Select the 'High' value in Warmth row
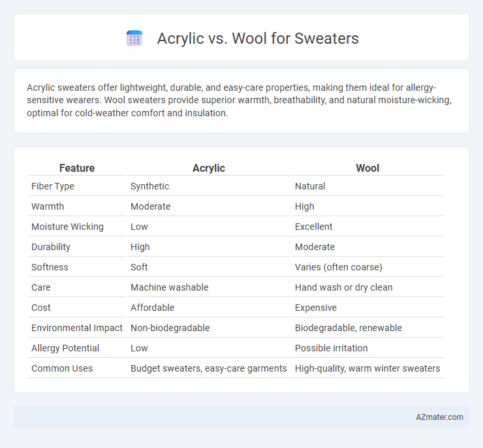 pyautogui.click(x=305, y=206)
